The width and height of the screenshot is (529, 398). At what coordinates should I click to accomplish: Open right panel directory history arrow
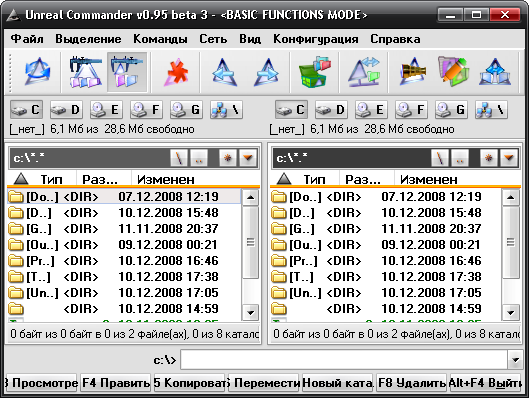tap(509, 158)
